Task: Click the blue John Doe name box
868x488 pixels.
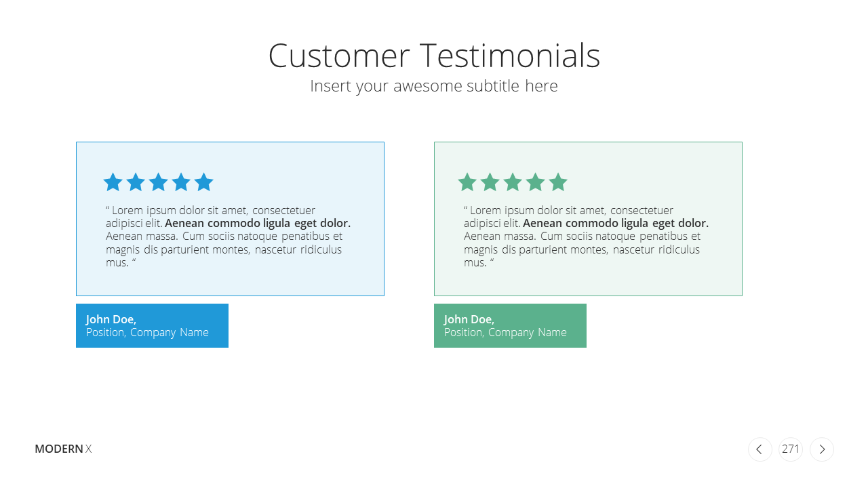Action: point(152,325)
